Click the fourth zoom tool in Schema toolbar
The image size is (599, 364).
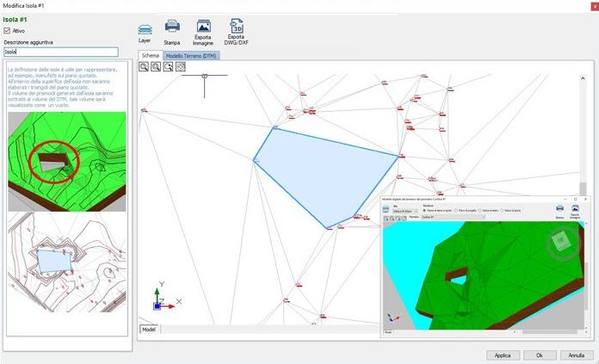[x=180, y=66]
